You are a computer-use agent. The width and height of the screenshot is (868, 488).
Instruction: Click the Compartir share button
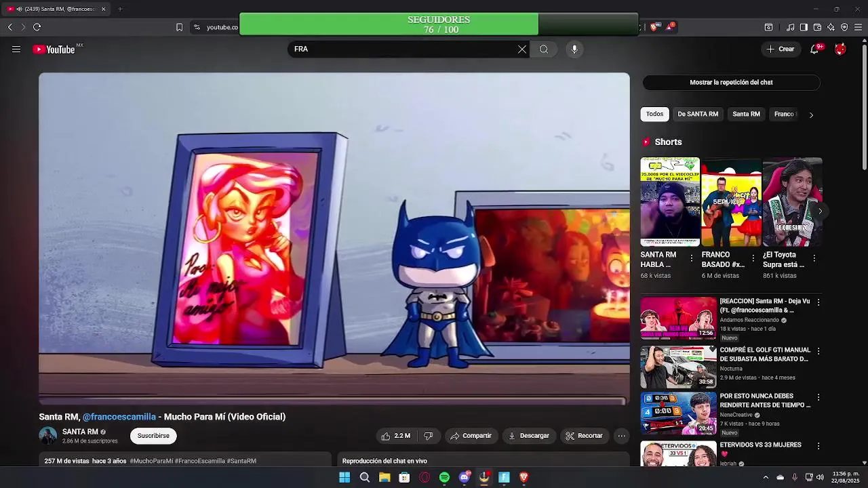point(471,436)
